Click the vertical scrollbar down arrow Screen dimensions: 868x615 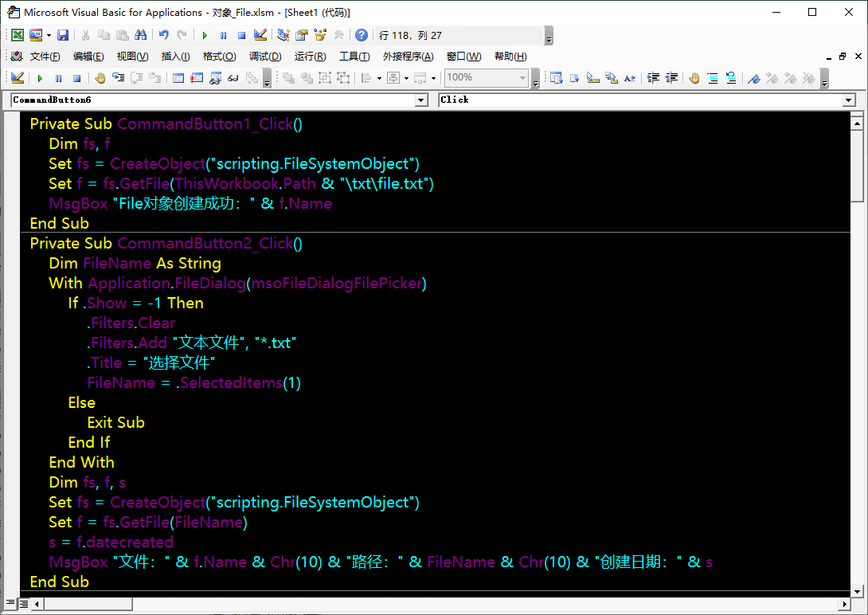click(857, 591)
